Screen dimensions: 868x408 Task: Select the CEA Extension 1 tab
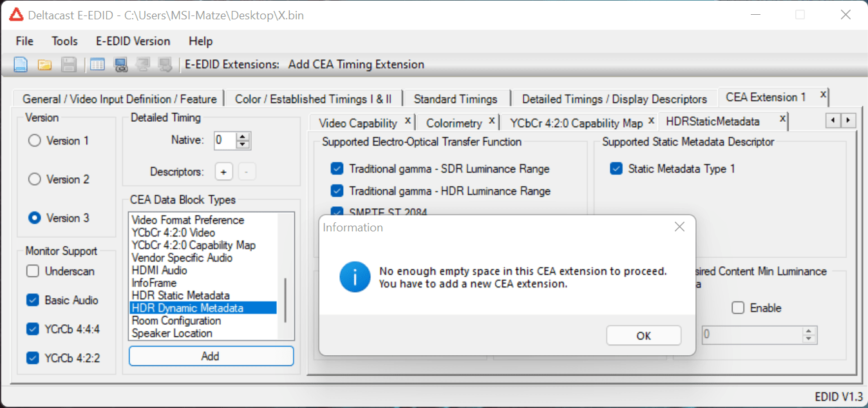click(x=766, y=97)
